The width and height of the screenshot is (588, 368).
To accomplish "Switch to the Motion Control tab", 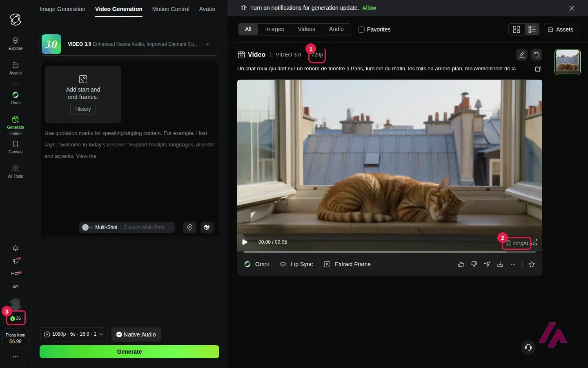I will [171, 9].
